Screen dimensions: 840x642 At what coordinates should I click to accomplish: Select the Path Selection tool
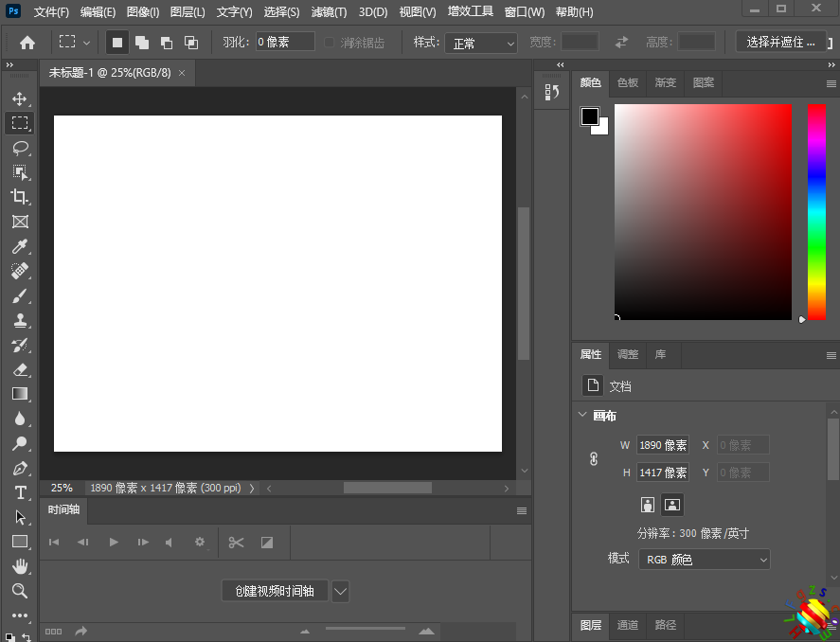pos(20,517)
